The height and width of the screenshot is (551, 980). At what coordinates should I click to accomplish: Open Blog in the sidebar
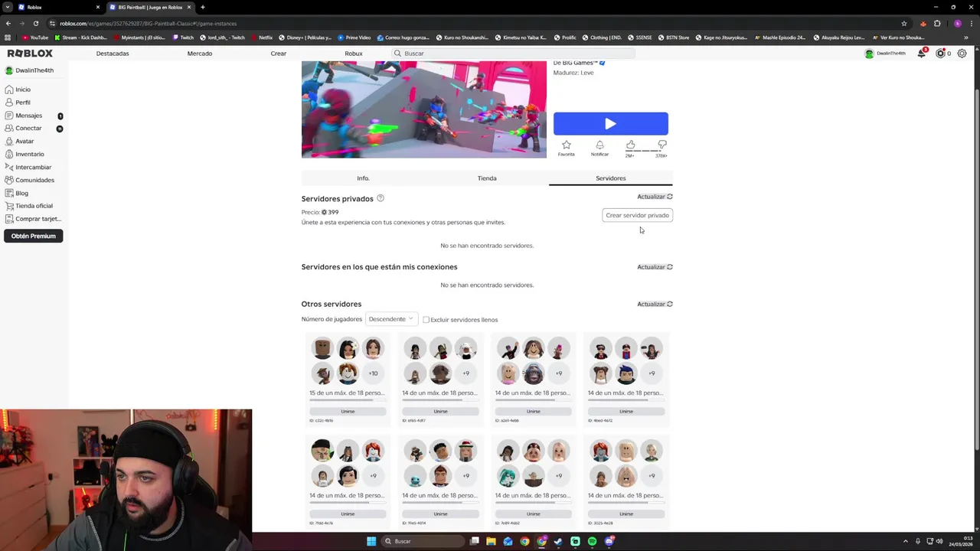17,193
